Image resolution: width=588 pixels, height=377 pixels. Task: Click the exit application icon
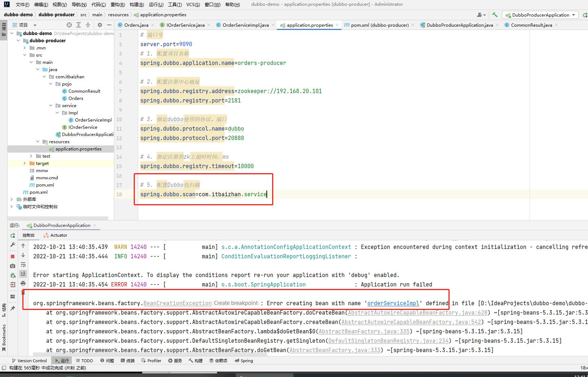click(13, 285)
